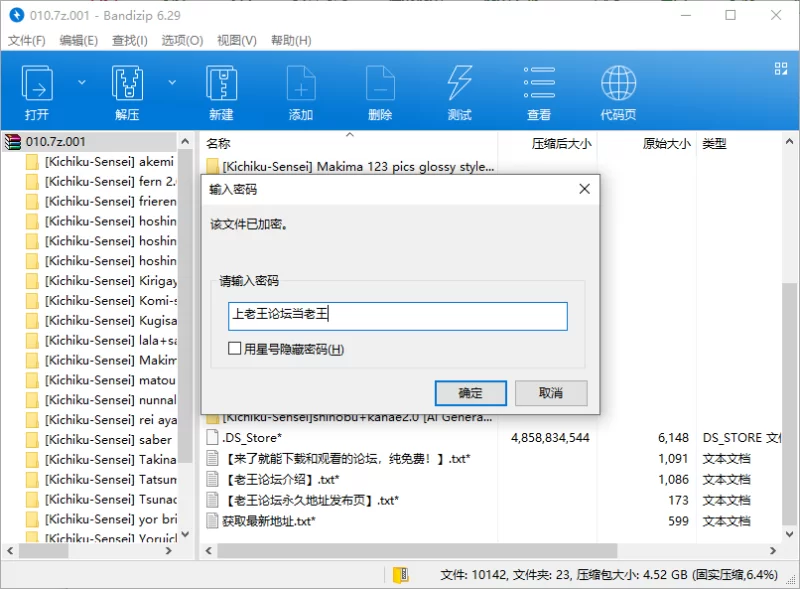Click the tree panel scroll down arrow
Viewport: 800px width, 589px height.
[x=185, y=534]
